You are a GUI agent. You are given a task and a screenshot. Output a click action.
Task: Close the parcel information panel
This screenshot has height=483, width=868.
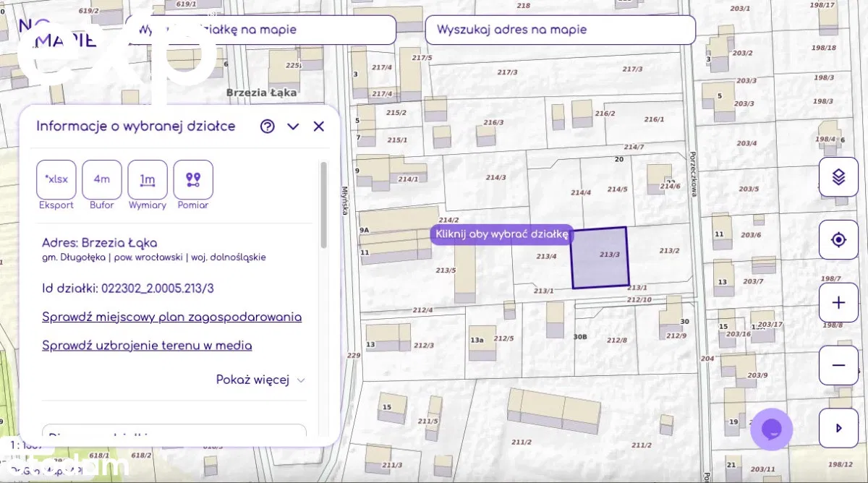319,127
